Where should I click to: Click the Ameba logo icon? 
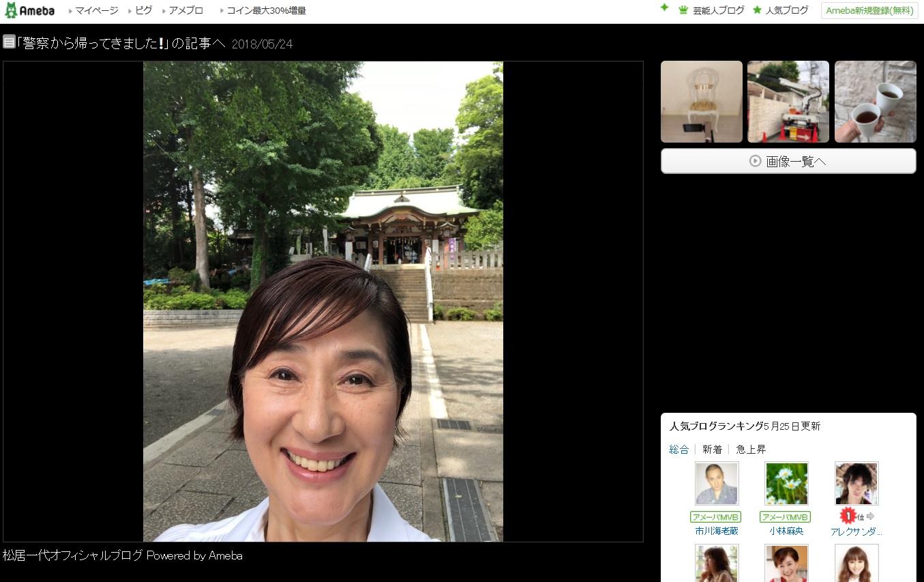coord(12,10)
